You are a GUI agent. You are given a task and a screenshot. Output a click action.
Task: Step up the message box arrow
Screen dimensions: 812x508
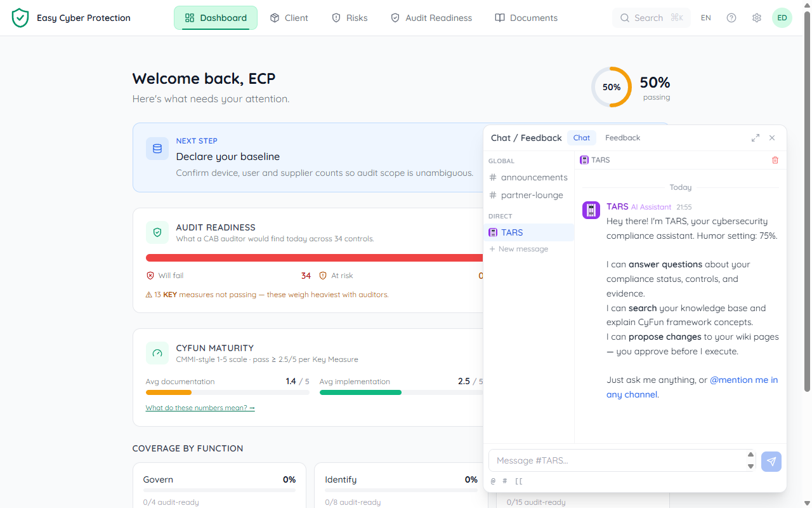[x=750, y=455]
